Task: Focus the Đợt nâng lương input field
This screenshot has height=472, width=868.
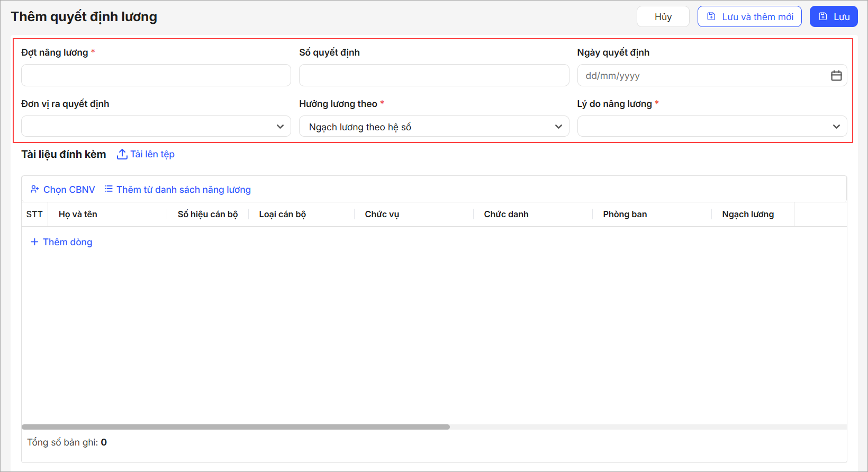Action: coord(156,75)
